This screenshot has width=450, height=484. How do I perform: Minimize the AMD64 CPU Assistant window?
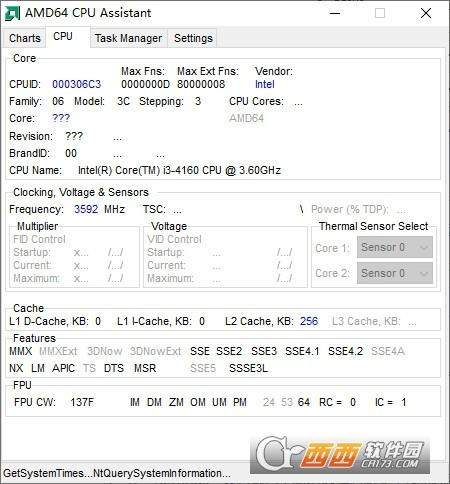[335, 13]
